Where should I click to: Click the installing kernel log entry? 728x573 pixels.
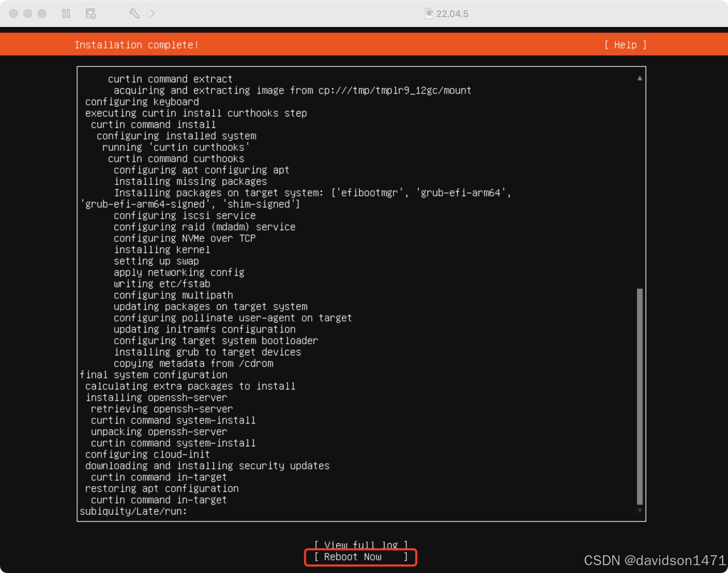click(162, 250)
